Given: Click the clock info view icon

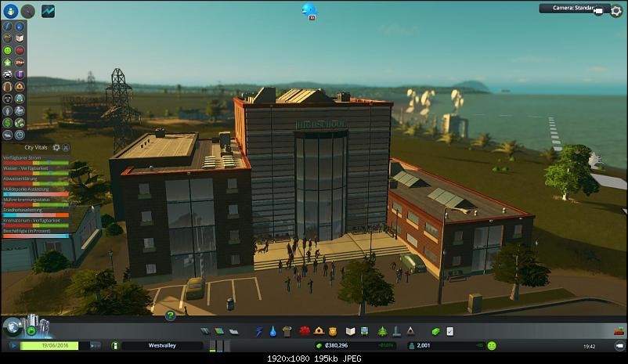Looking at the screenshot, I should point(20,135).
